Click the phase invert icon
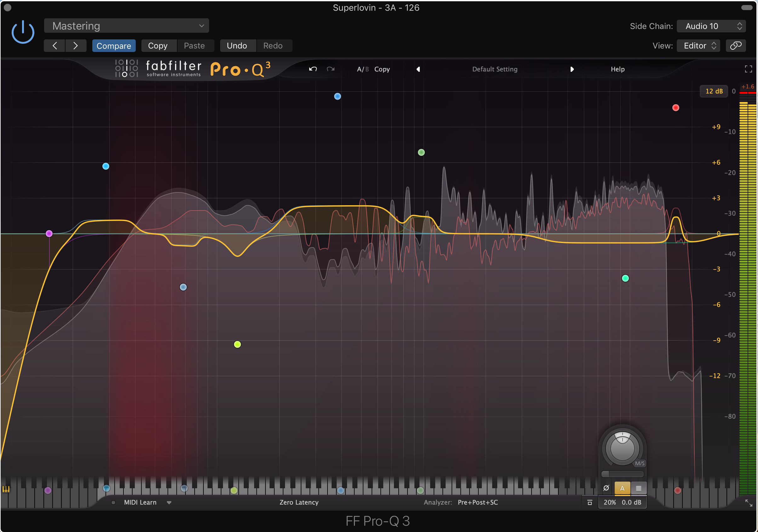The height and width of the screenshot is (532, 758). (606, 488)
